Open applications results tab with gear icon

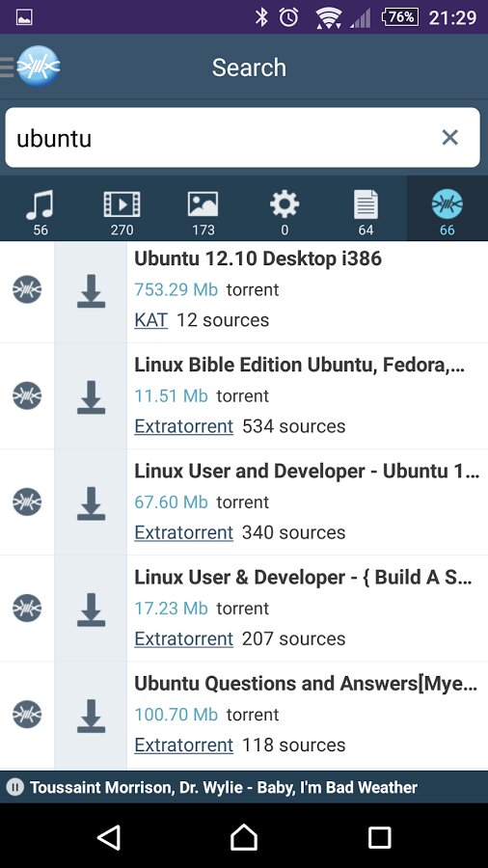pos(285,212)
